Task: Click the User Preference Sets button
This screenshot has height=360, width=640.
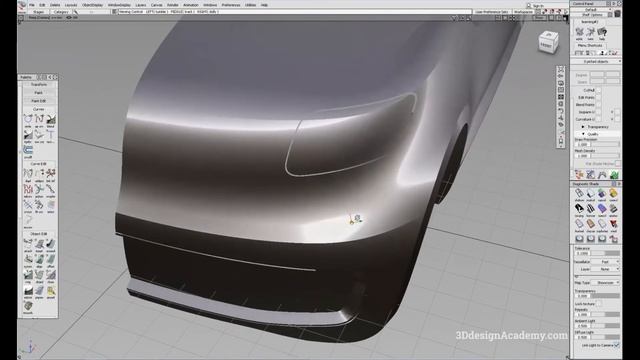Action: tap(492, 12)
